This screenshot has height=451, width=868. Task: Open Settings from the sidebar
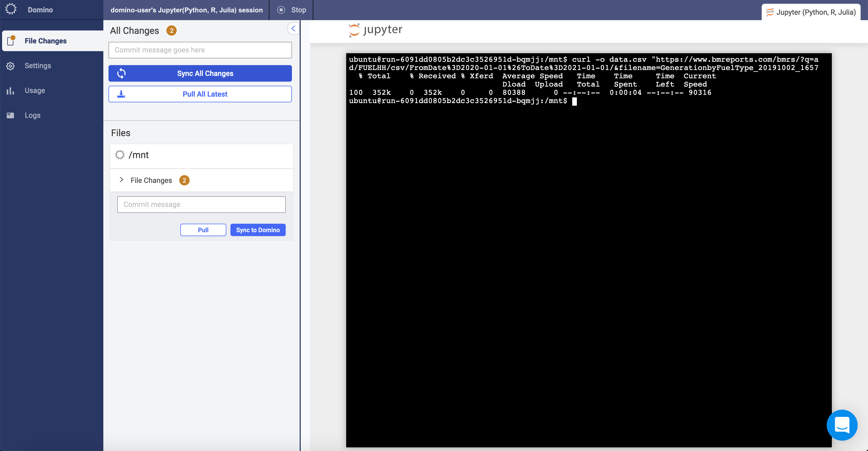pyautogui.click(x=38, y=66)
